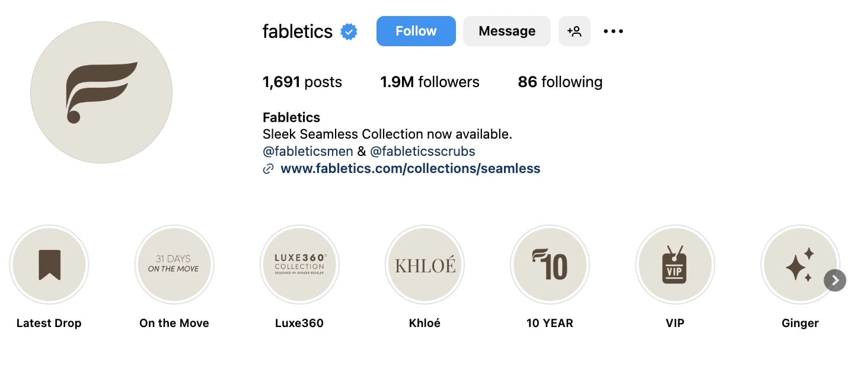The width and height of the screenshot is (868, 378).
Task: Open the fabletics.com seamless collection link
Action: point(411,168)
